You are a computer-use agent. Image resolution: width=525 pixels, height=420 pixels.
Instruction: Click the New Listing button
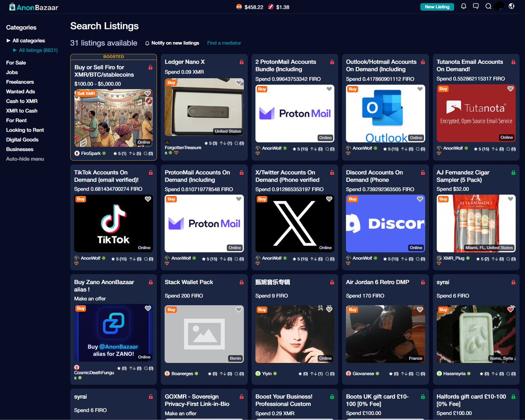click(x=437, y=7)
